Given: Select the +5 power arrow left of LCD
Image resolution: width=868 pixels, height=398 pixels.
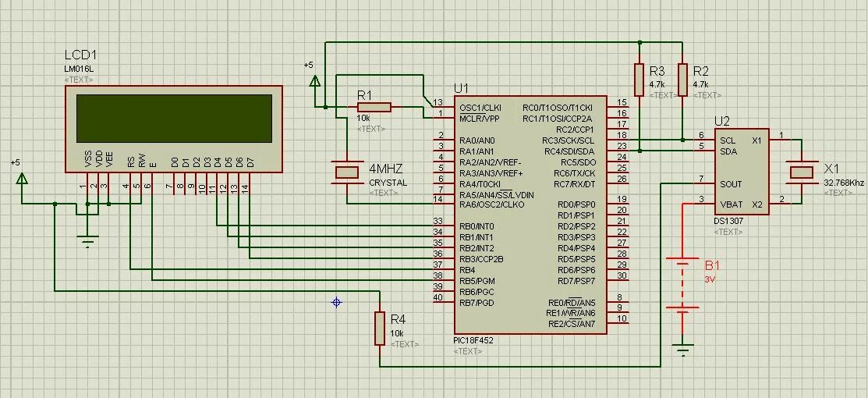Looking at the screenshot, I should pyautogui.click(x=22, y=179).
